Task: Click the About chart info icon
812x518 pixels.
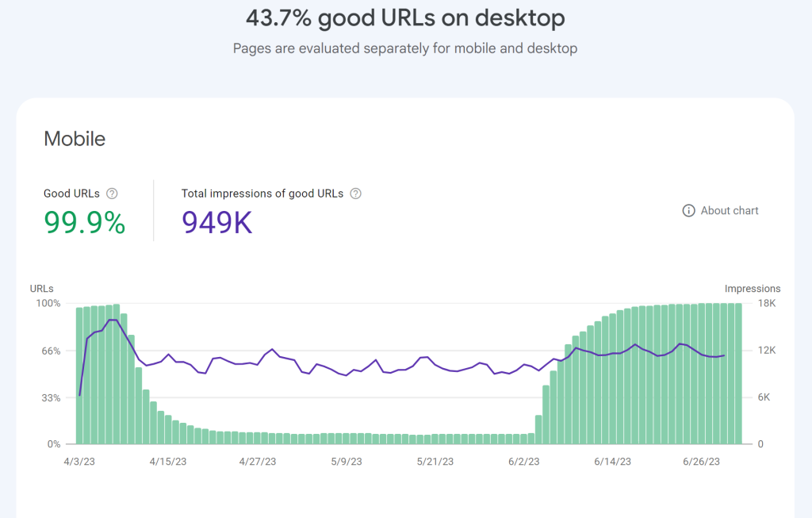Action: [x=687, y=210]
